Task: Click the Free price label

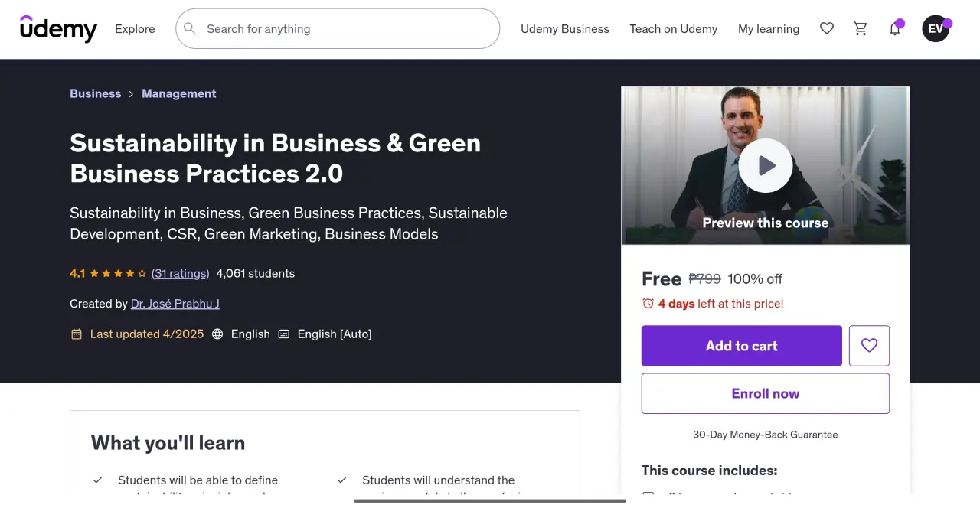Action: [x=661, y=278]
